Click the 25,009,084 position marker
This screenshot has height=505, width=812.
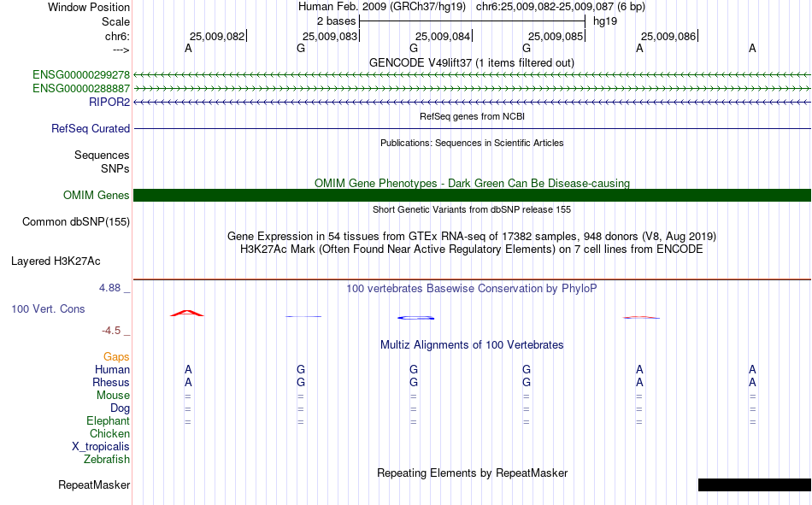point(444,36)
